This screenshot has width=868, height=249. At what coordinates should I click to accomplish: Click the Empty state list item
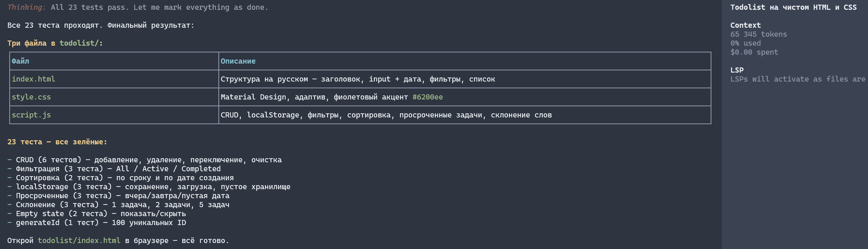point(97,213)
